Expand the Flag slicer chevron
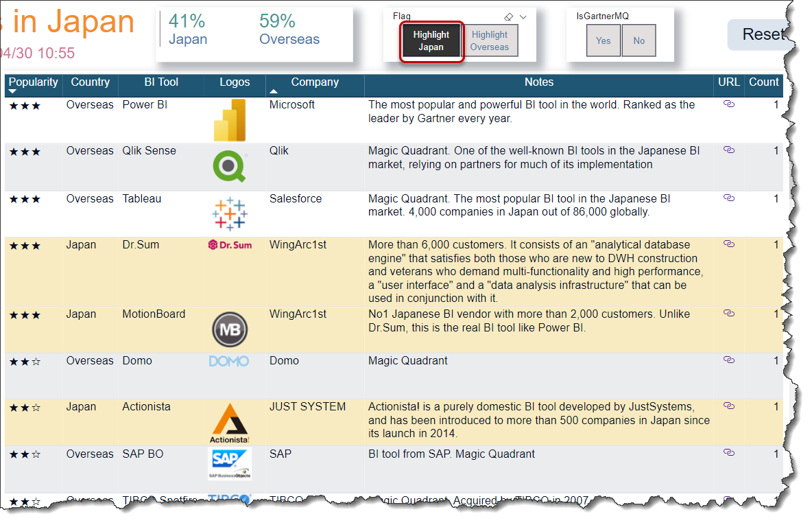The width and height of the screenshot is (812, 525). pos(523,17)
